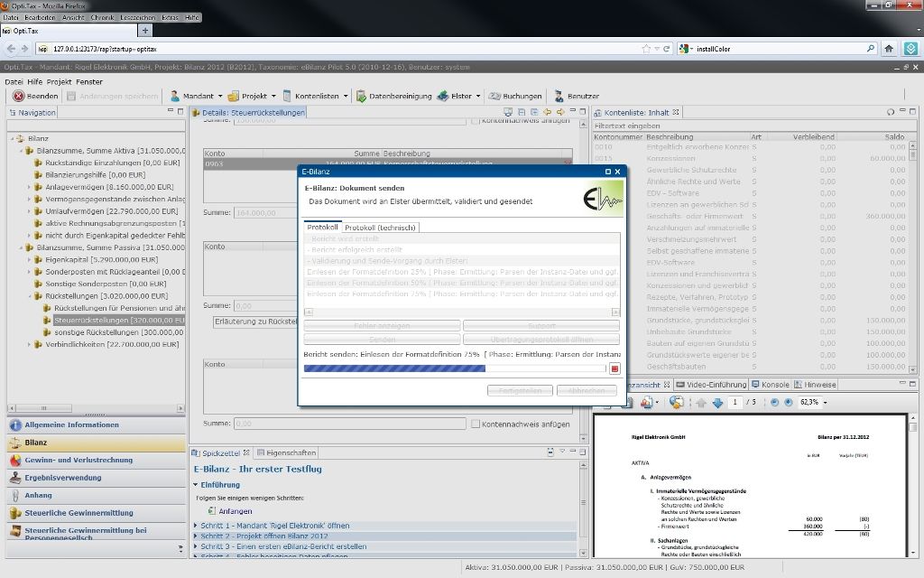The width and height of the screenshot is (924, 578).
Task: Toggle top Kontennachweis anfügen checkbox
Action: click(x=475, y=120)
